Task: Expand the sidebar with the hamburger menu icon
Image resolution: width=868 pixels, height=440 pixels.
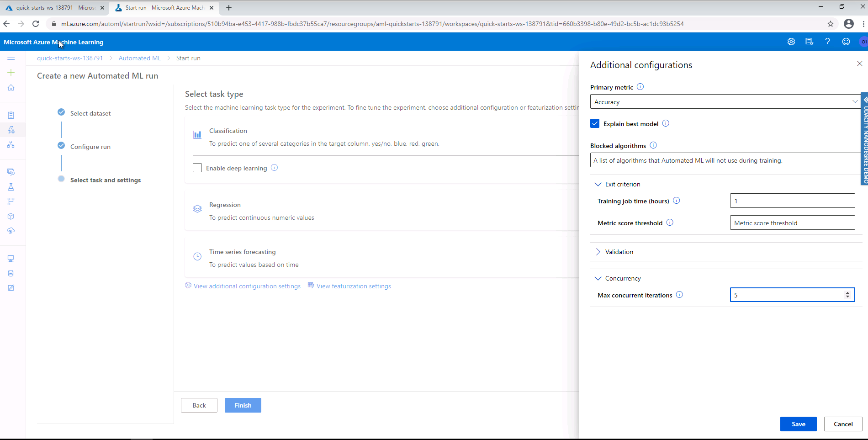Action: click(x=11, y=58)
